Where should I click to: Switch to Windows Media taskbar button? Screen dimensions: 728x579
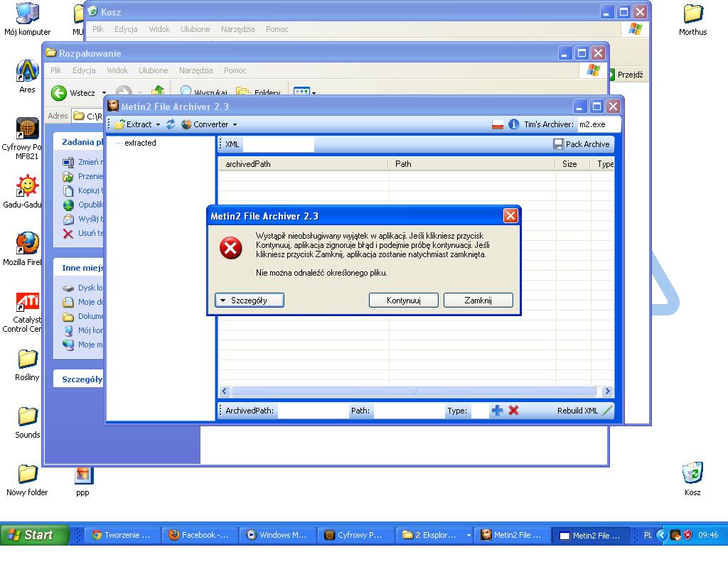pyautogui.click(x=278, y=535)
